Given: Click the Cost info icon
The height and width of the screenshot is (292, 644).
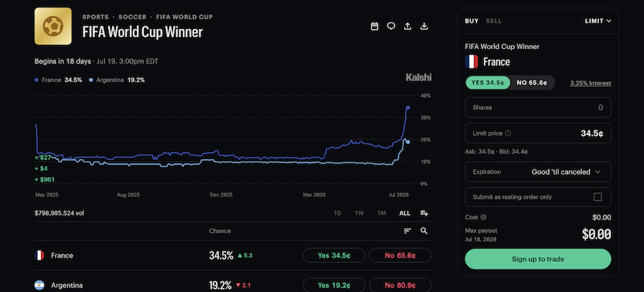Looking at the screenshot, I should click(484, 217).
